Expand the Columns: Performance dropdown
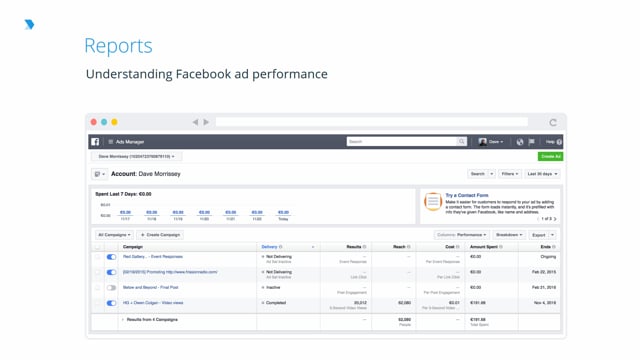The image size is (640, 360). pyautogui.click(x=461, y=235)
